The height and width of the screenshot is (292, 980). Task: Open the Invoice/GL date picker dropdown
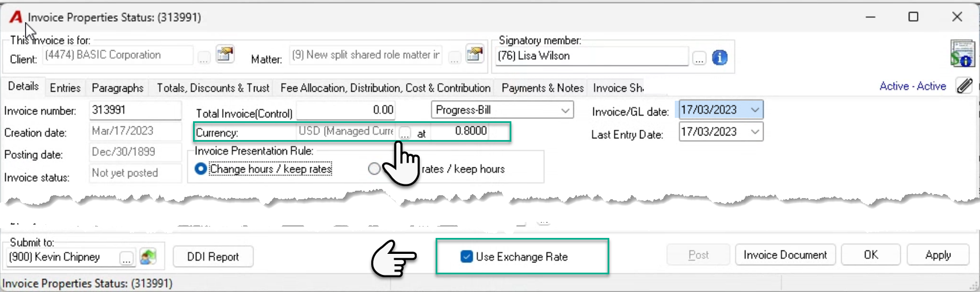click(x=755, y=110)
